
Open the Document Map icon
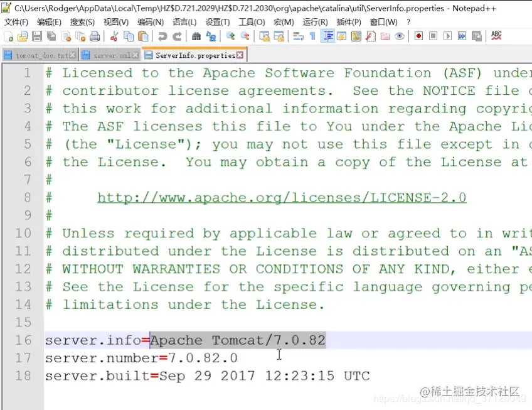tap(356, 36)
